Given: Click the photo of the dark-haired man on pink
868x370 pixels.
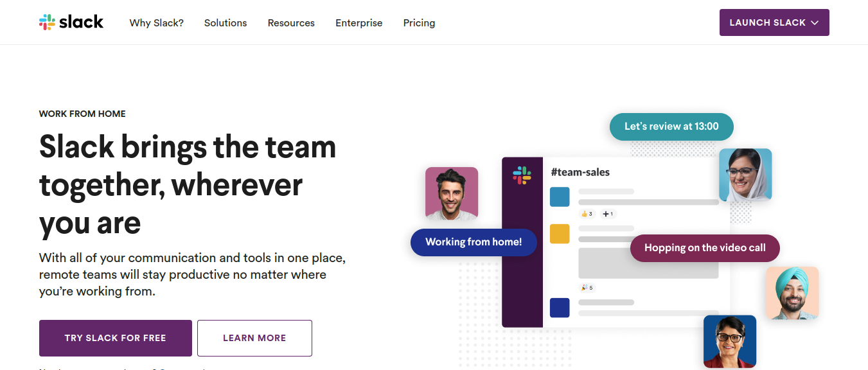Looking at the screenshot, I should click(x=452, y=193).
